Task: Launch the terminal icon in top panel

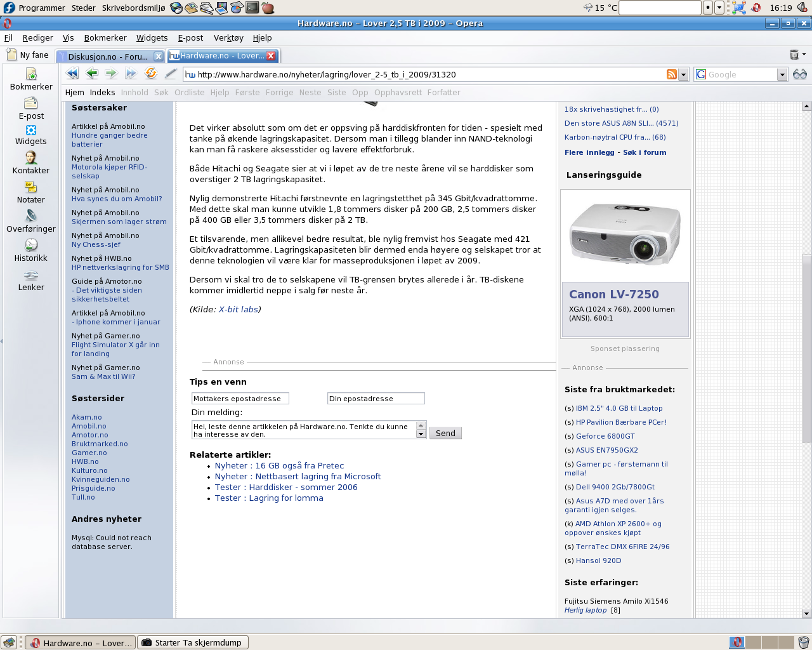Action: click(252, 8)
